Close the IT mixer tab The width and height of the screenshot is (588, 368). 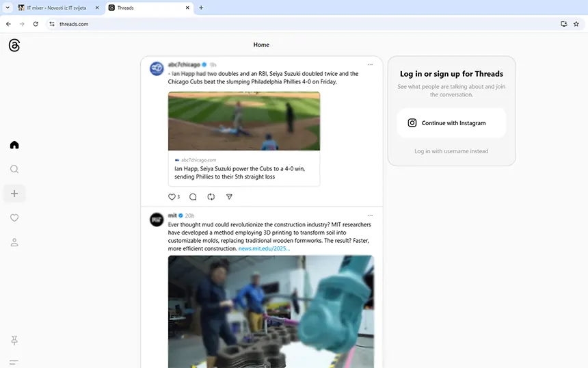[97, 8]
